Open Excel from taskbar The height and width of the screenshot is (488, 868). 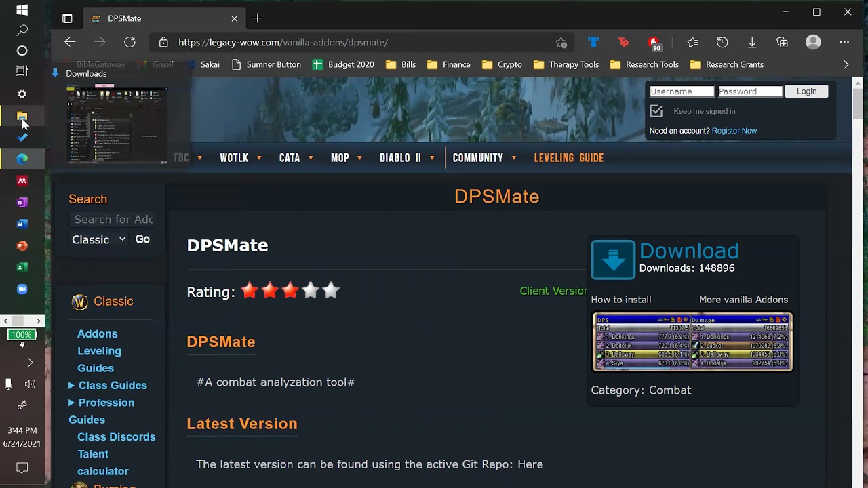point(22,267)
